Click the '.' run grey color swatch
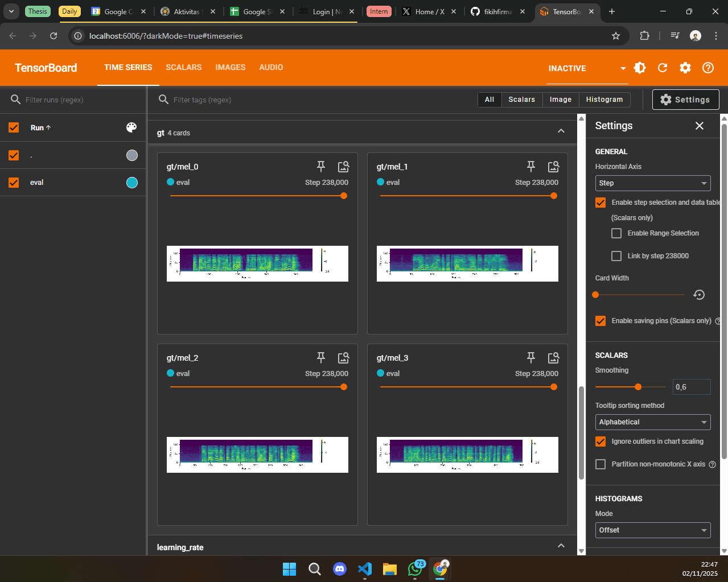 132,155
